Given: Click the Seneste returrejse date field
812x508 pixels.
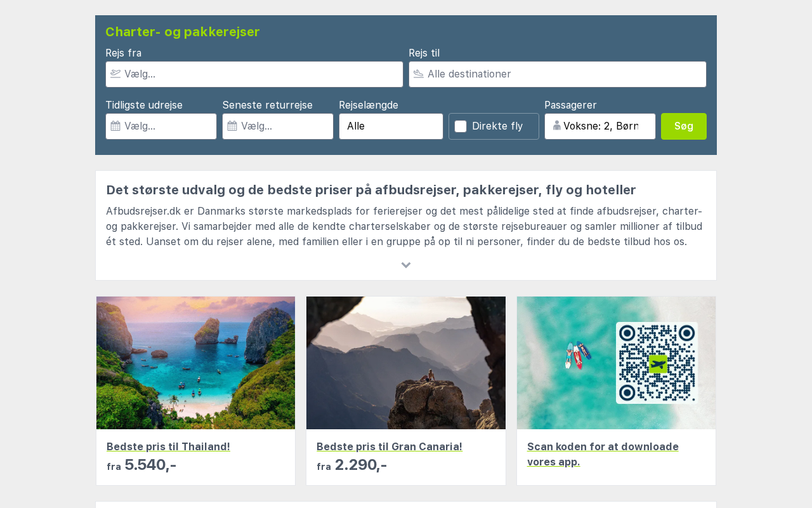Looking at the screenshot, I should pos(278,126).
